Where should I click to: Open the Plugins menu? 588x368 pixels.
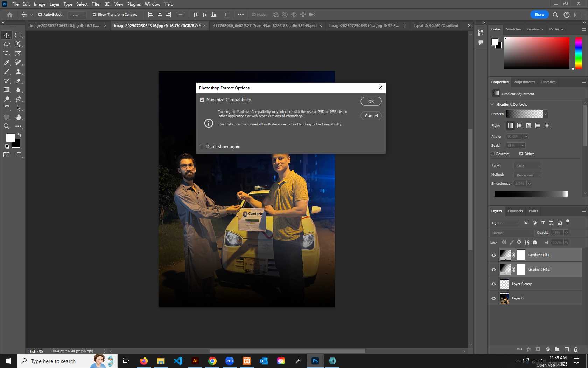pyautogui.click(x=134, y=4)
